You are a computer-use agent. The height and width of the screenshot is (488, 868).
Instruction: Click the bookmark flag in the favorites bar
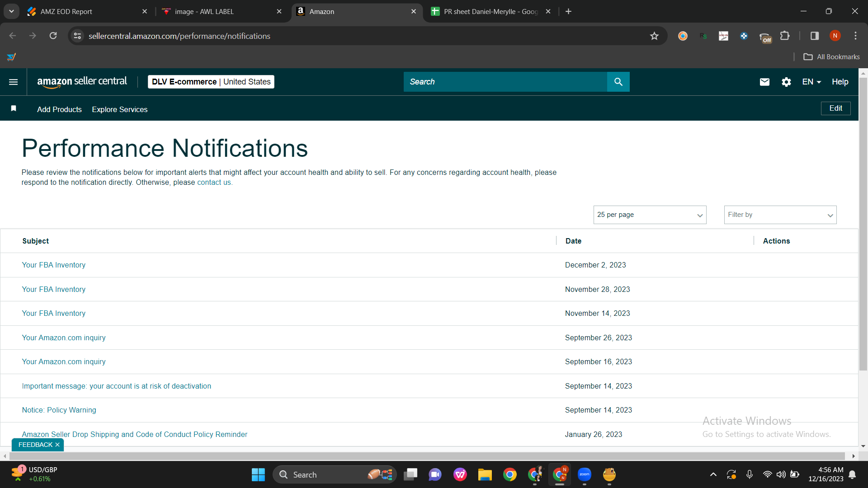click(x=14, y=108)
